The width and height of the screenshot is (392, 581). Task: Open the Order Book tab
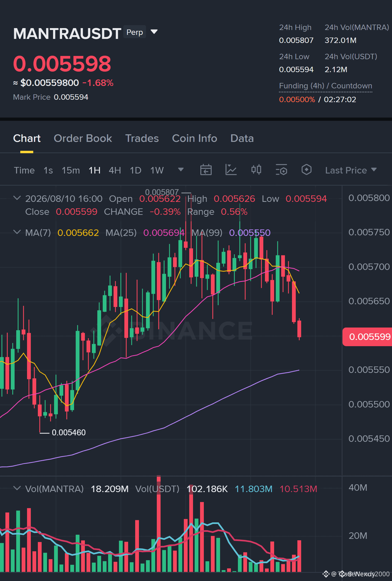pos(83,138)
